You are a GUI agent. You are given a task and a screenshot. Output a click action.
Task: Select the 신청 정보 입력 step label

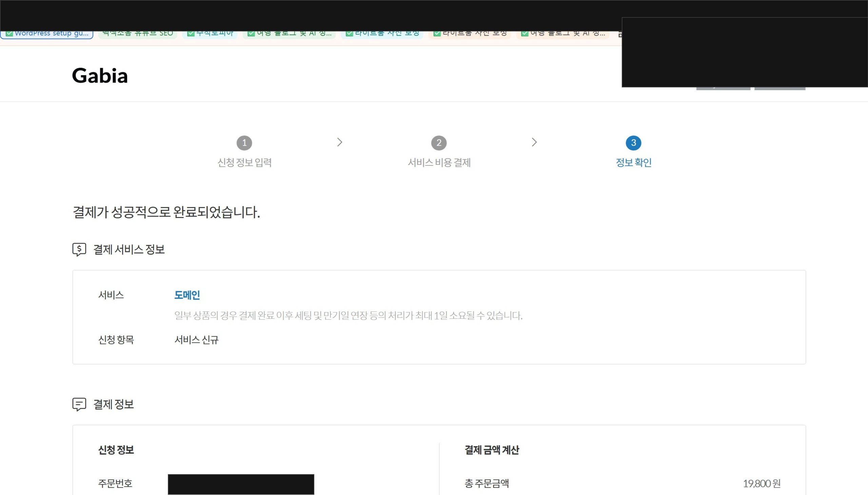coord(244,162)
